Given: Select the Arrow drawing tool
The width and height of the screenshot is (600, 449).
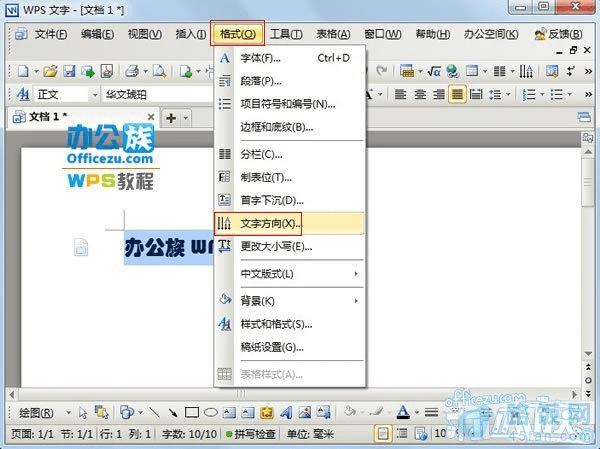Looking at the screenshot, I should (x=173, y=412).
